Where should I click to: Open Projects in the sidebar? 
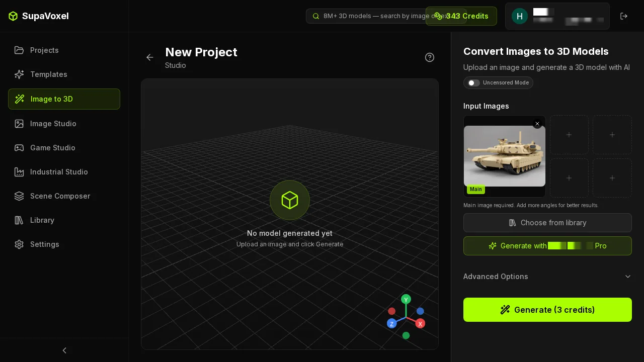(x=64, y=50)
